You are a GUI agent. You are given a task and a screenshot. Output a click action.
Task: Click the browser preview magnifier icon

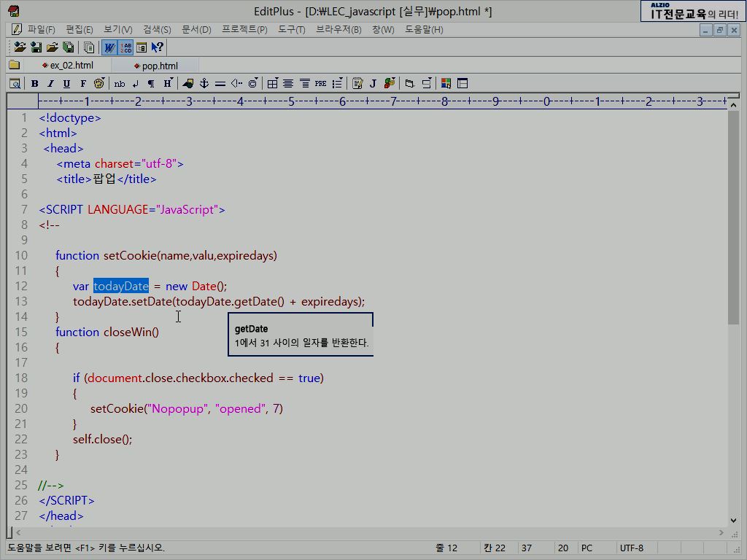click(15, 84)
